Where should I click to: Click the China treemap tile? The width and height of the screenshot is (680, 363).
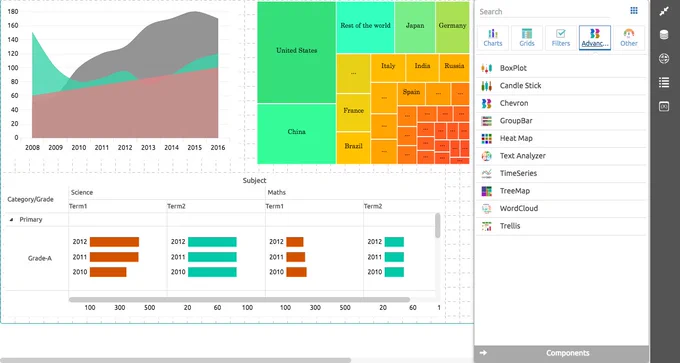tap(296, 134)
